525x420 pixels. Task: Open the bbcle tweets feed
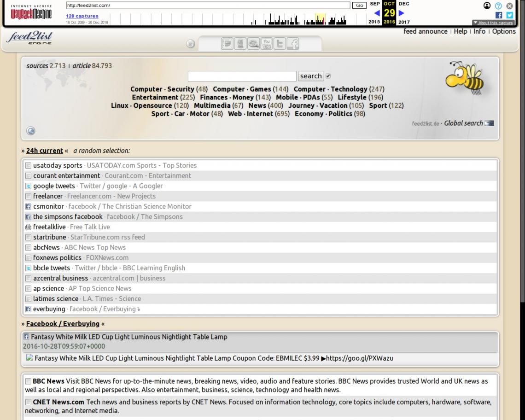coord(52,268)
